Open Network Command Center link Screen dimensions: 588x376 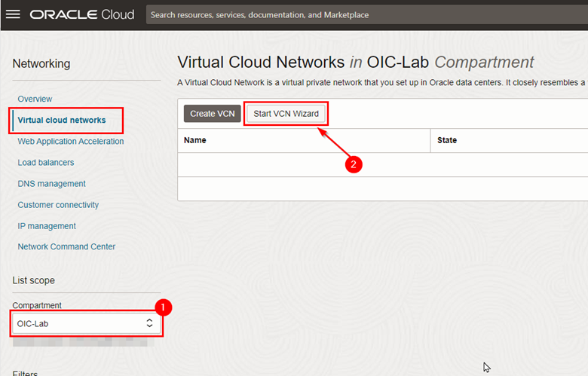coord(66,246)
